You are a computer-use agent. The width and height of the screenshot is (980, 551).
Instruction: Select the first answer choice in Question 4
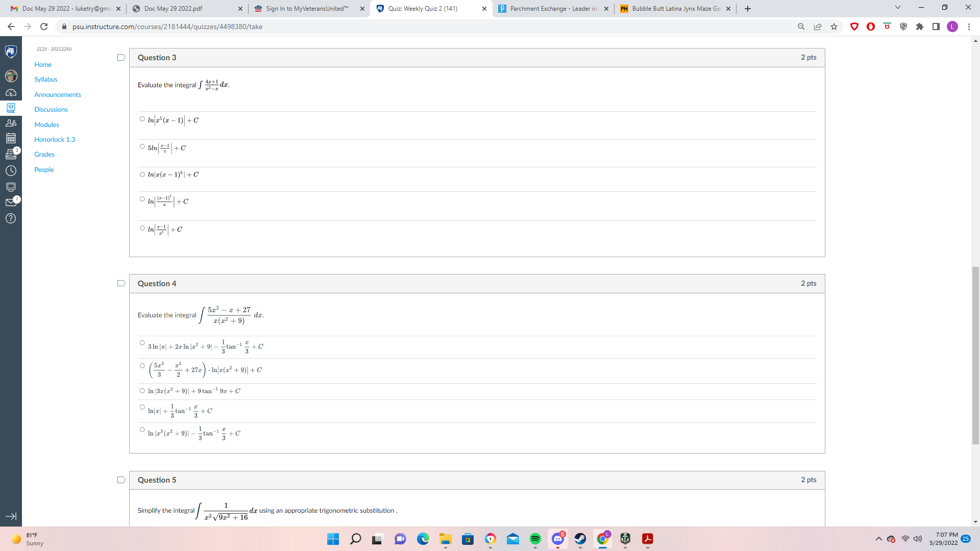tap(142, 343)
